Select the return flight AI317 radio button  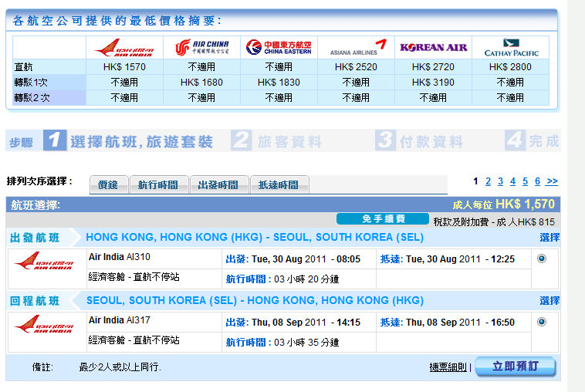541,322
